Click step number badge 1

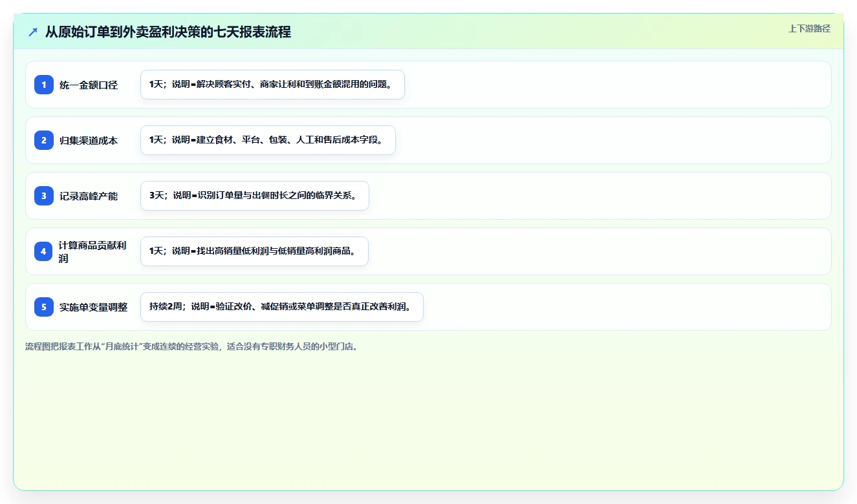click(x=44, y=85)
